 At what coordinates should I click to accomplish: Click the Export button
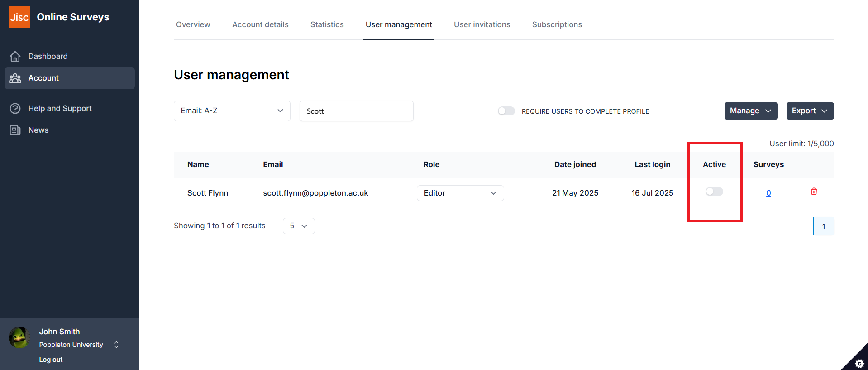coord(809,111)
